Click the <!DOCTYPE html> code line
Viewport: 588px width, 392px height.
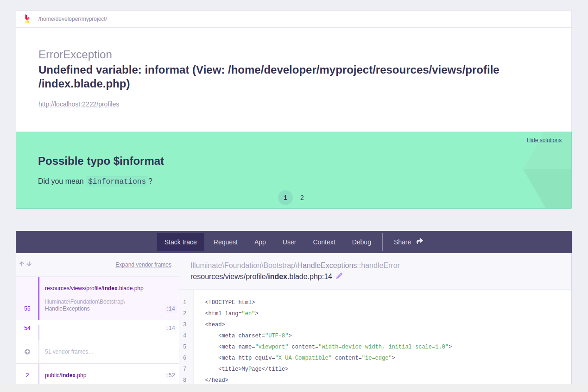click(x=230, y=302)
